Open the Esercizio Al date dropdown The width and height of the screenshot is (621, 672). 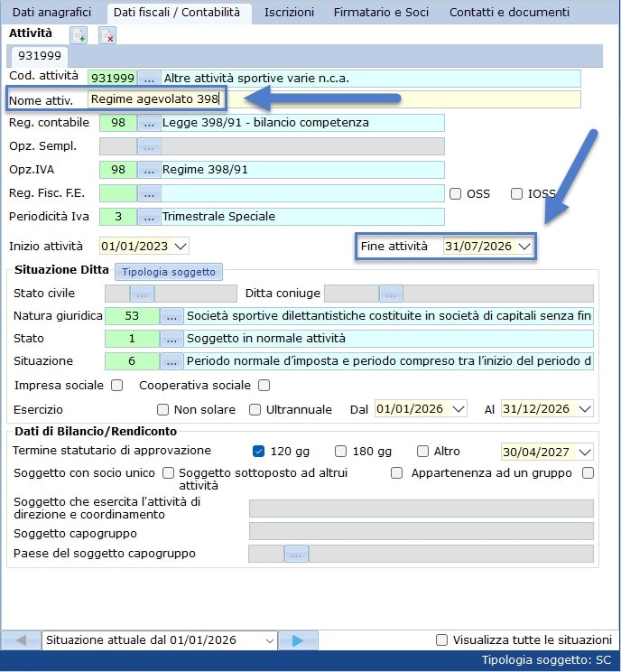pos(585,409)
